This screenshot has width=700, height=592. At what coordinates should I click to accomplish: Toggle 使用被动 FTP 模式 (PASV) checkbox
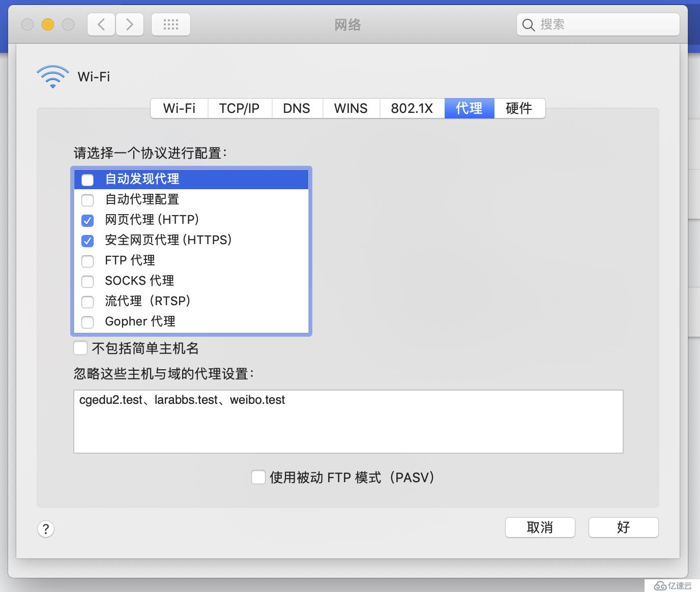[258, 477]
